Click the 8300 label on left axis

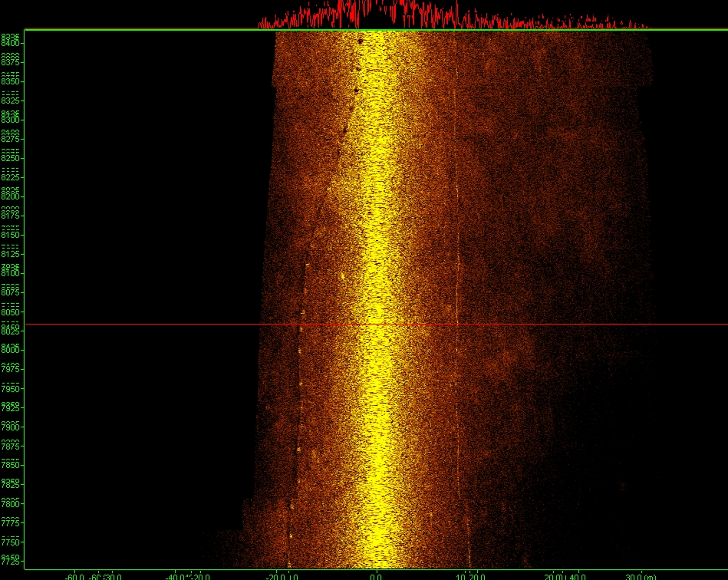coord(11,120)
